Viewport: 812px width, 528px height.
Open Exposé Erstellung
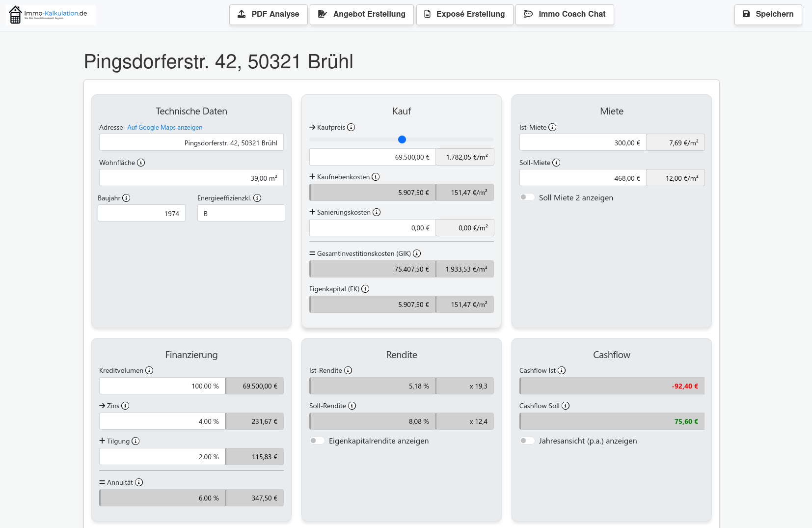click(x=465, y=14)
